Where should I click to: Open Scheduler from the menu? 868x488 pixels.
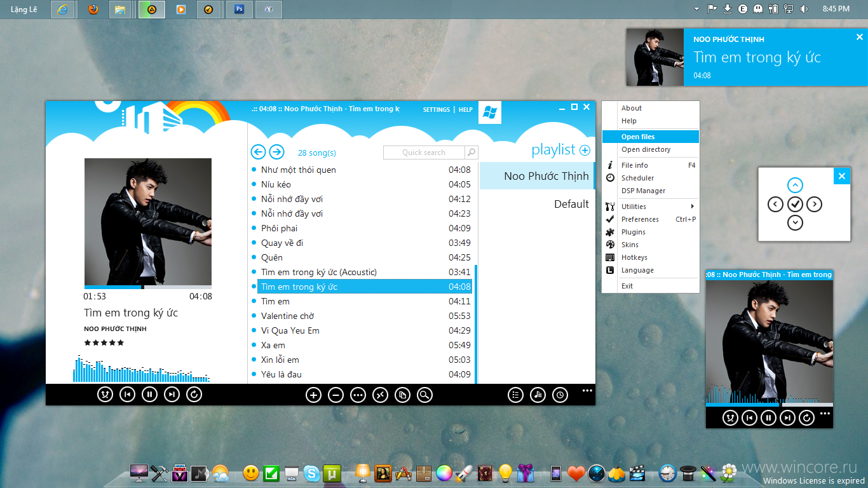651,178
